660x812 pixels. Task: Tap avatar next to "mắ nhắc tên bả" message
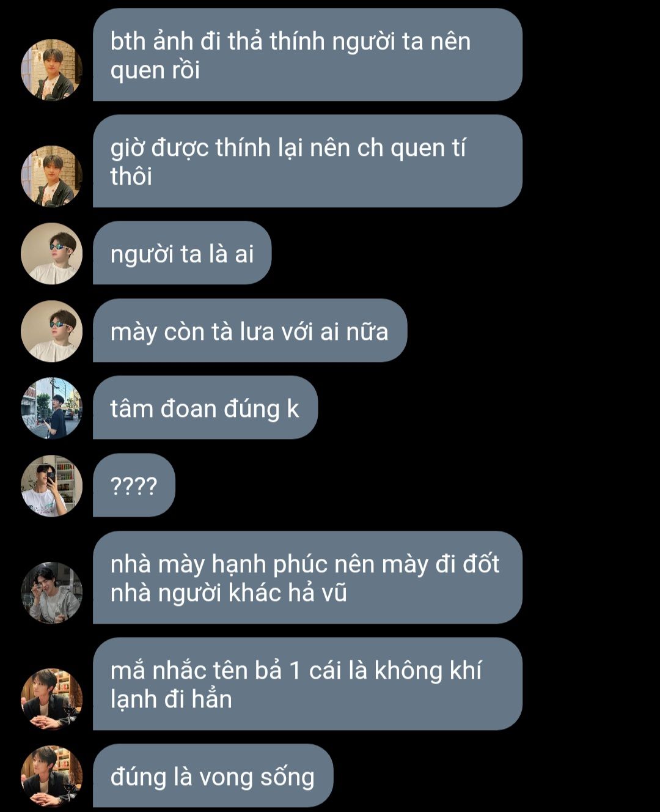pyautogui.click(x=51, y=699)
